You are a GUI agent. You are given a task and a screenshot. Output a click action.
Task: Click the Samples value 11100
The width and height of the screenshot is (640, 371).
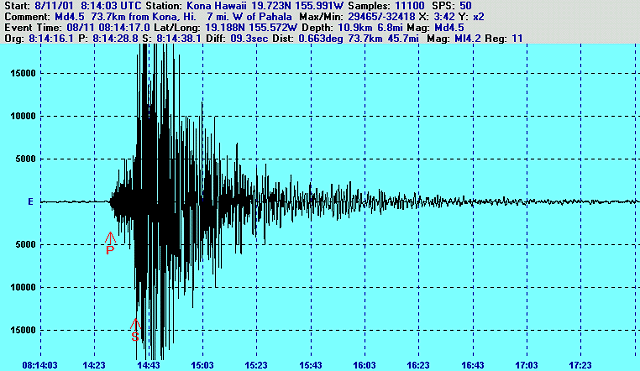(x=409, y=6)
